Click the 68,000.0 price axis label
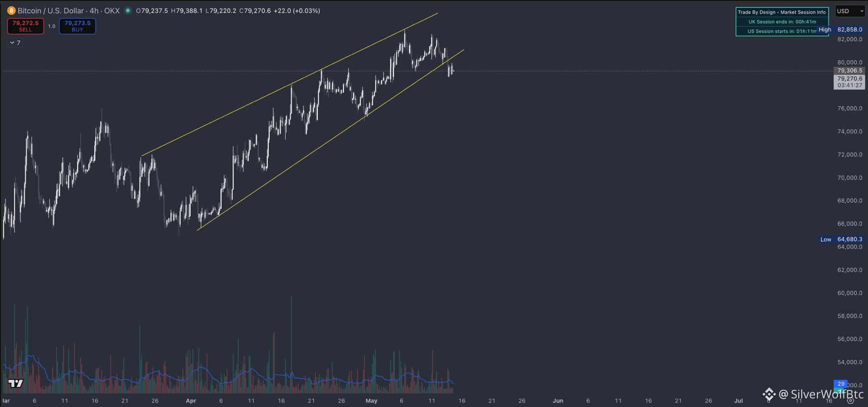Viewport: 868px width, 407px height. click(x=850, y=201)
